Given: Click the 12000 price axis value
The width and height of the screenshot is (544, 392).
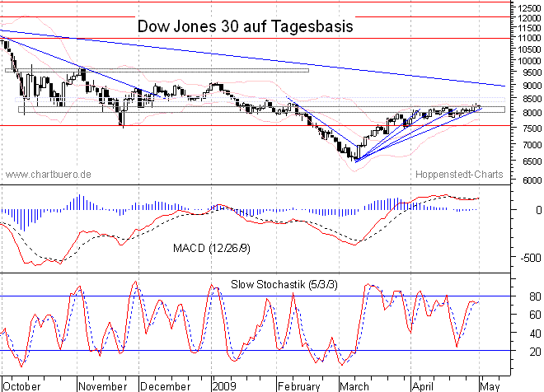Looking at the screenshot, I should click(x=529, y=18).
